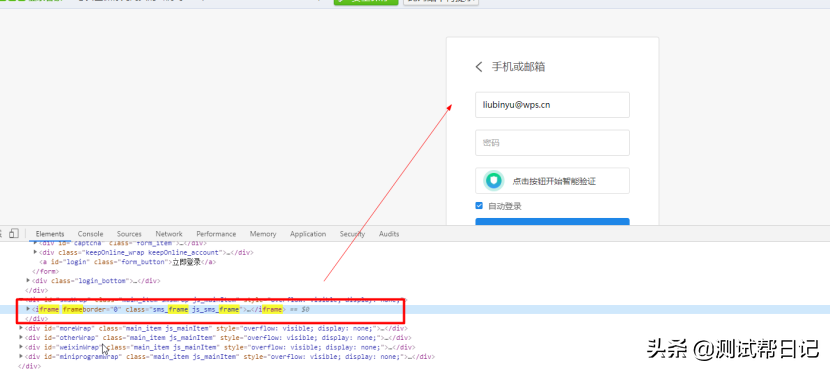Switch to the Memory tab
Viewport: 830px width, 370px height.
tap(263, 234)
